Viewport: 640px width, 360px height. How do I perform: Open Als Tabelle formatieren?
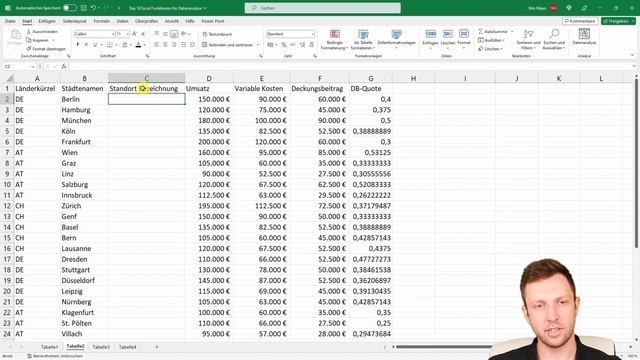(363, 40)
